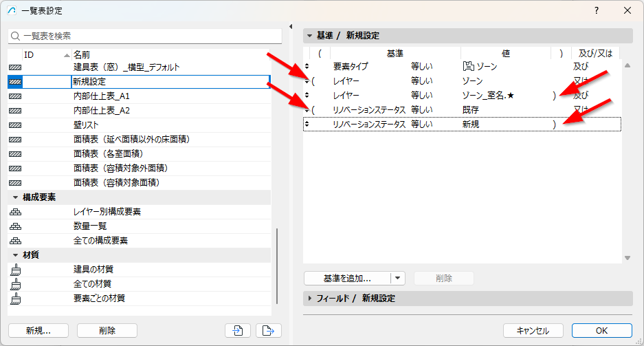Click the left panel 削除 button
The height and width of the screenshot is (346, 644).
click(107, 330)
